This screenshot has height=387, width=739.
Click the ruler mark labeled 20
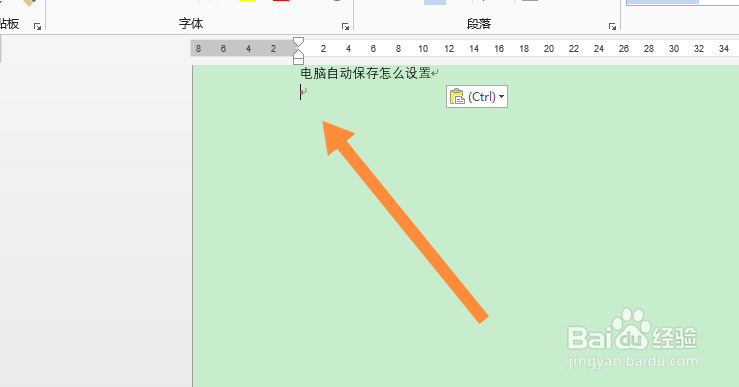coord(549,49)
